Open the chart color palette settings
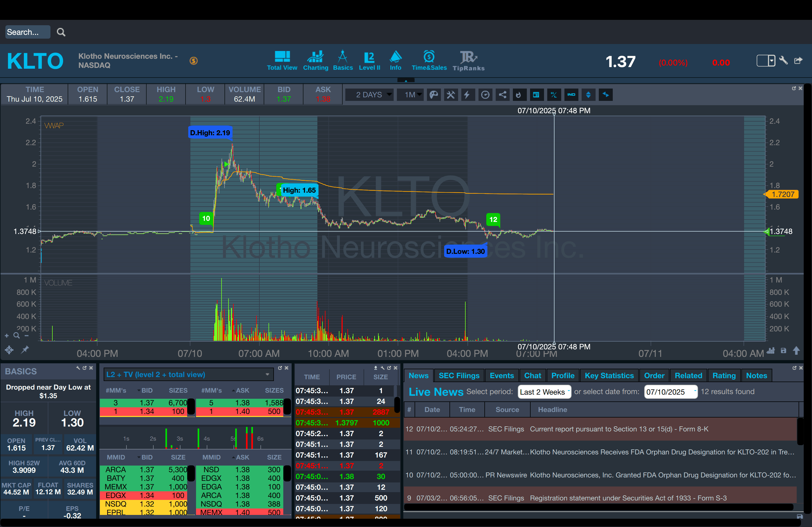This screenshot has width=812, height=527. pyautogui.click(x=434, y=95)
